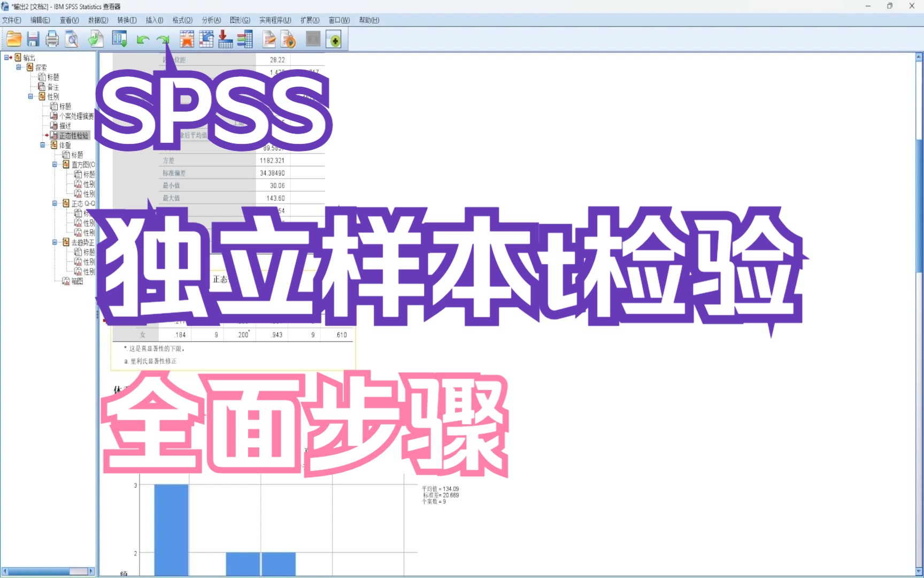Image resolution: width=924 pixels, height=578 pixels.
Task: Open the 转换(T) menu
Action: coord(127,20)
